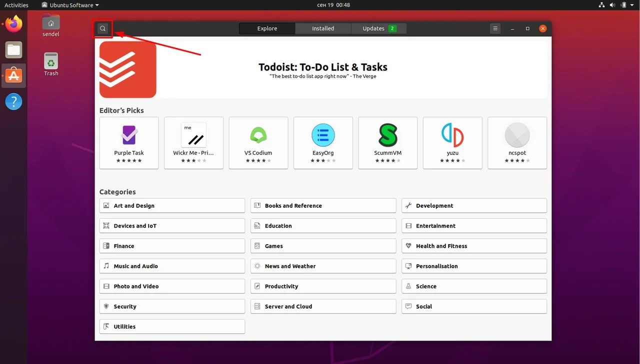Screen dimensions: 640x364
Task: Launch Firefox from the Ubuntu dock
Action: tap(14, 23)
